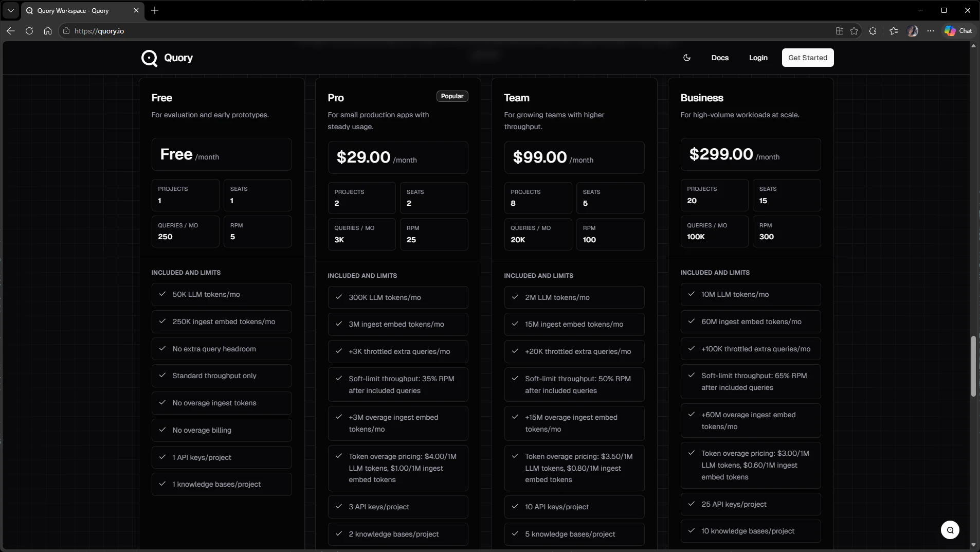This screenshot has width=980, height=552.
Task: Open the browser home page
Action: pyautogui.click(x=48, y=31)
